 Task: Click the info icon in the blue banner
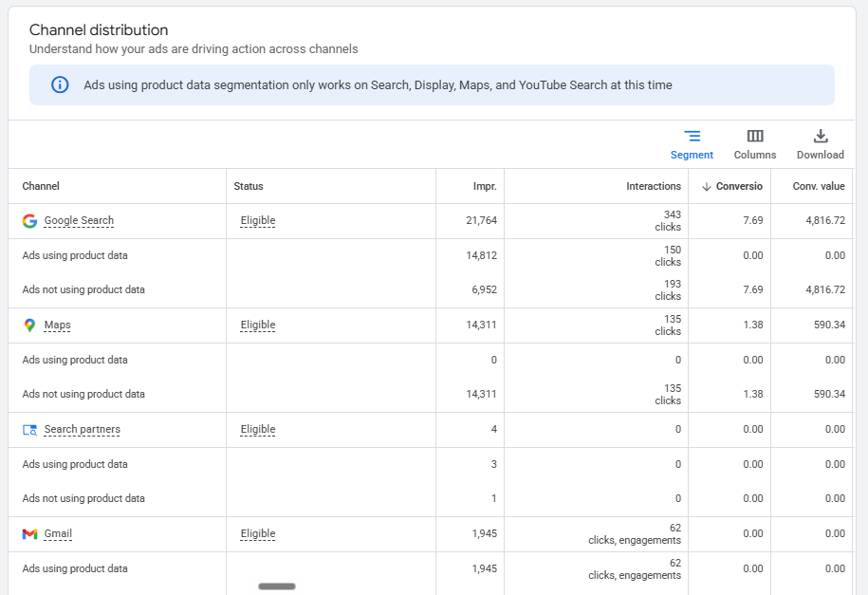[60, 84]
